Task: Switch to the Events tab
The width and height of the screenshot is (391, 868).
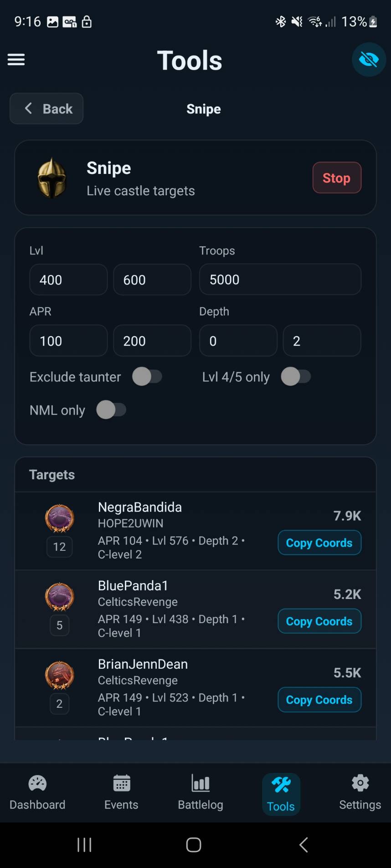Action: [121, 792]
